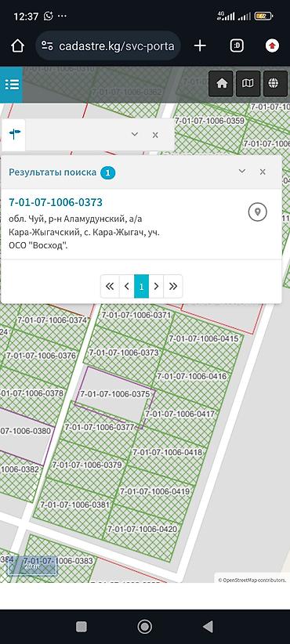The height and width of the screenshot is (644, 290).
Task: Open the browser tab switcher
Action: tap(237, 46)
